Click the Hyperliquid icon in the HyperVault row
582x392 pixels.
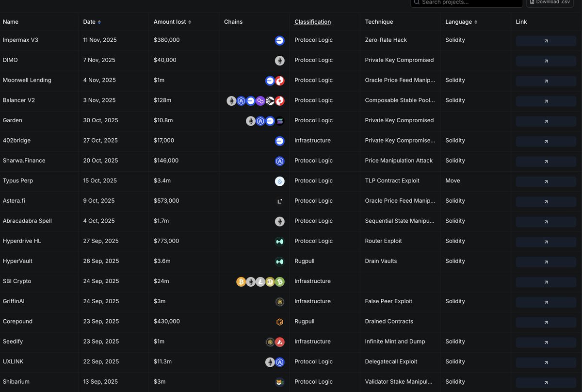coord(280,261)
